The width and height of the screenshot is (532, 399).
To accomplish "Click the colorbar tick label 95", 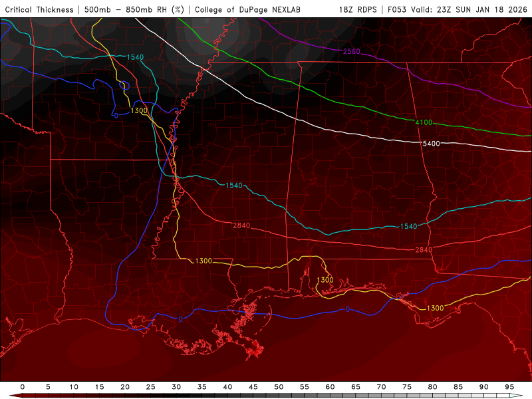I will coord(509,387).
